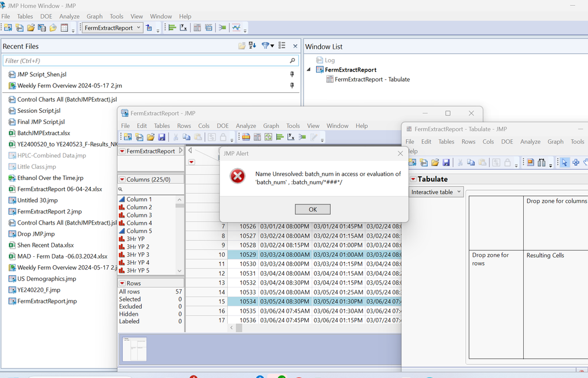Open the Columns (225/0) red triangle menu
The image size is (588, 378).
coord(122,179)
